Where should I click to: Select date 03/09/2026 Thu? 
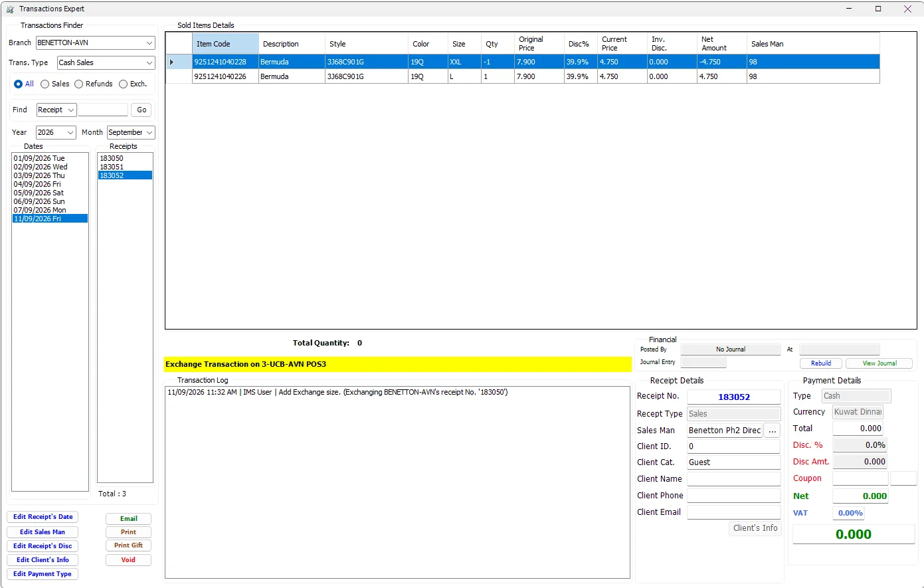[50, 175]
